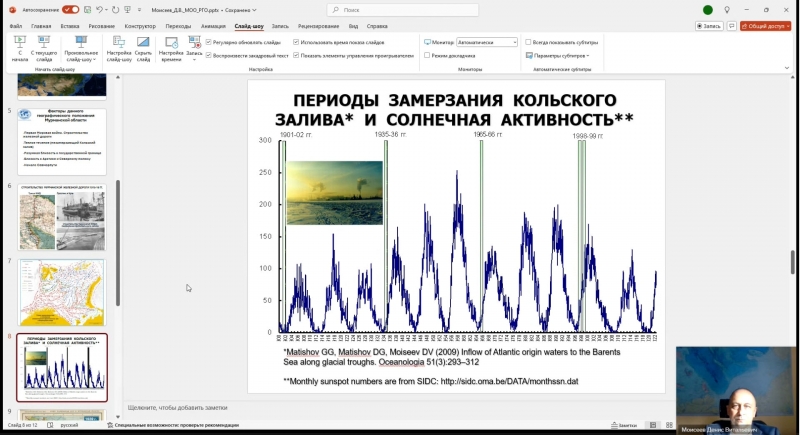Toggle the AutoSave (Автосохранение) switch
The image size is (800, 435).
pos(71,9)
